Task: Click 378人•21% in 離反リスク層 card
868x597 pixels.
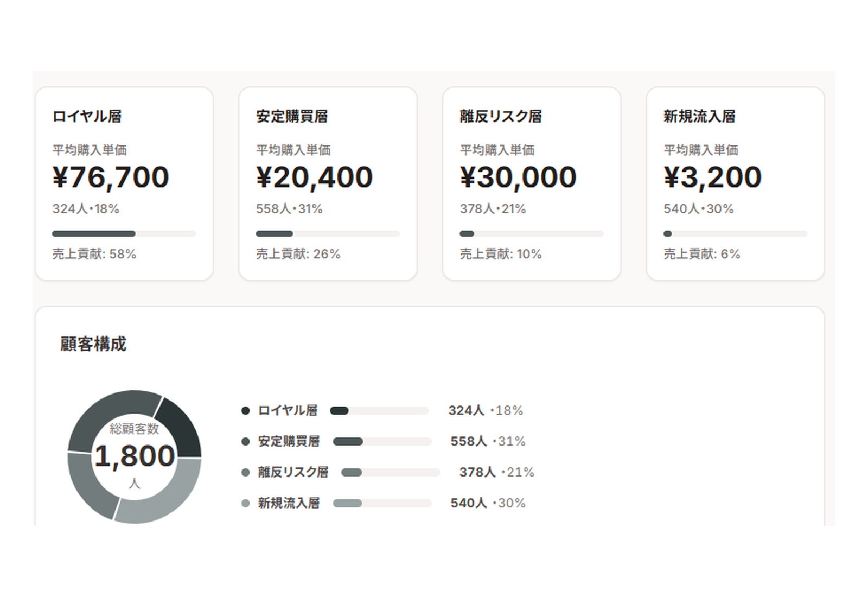Action: [493, 209]
